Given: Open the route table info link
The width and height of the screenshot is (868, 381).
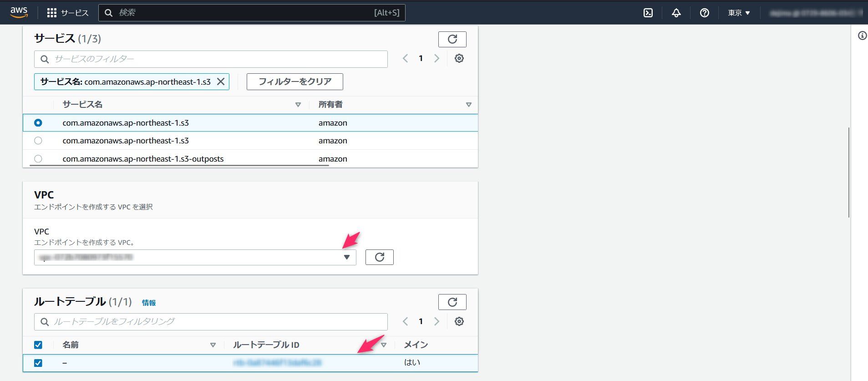Looking at the screenshot, I should [x=148, y=303].
